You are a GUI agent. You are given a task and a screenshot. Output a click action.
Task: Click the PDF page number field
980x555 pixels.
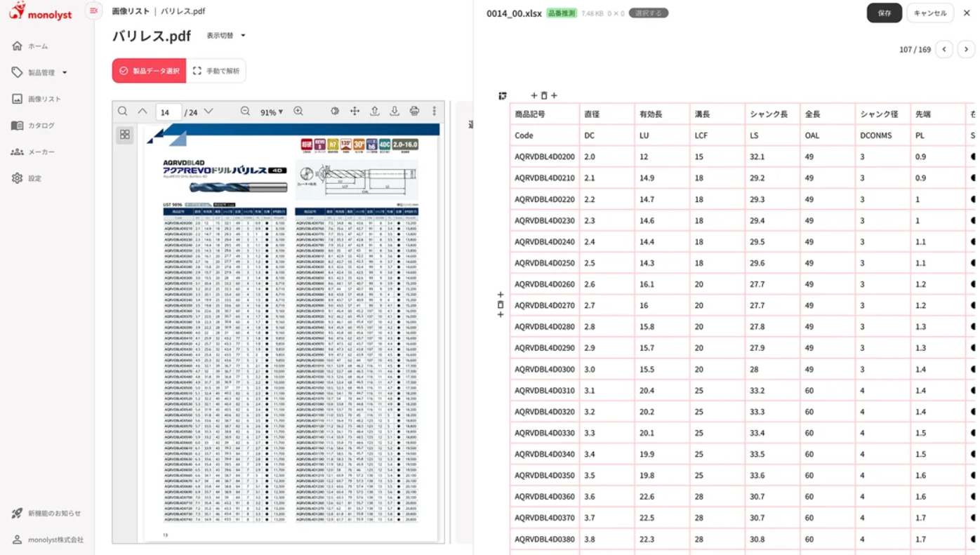168,112
